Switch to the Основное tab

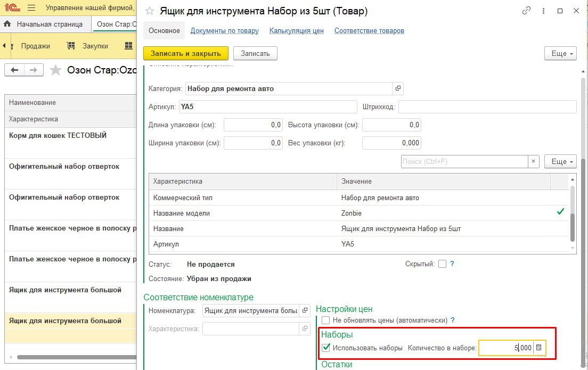coord(164,31)
